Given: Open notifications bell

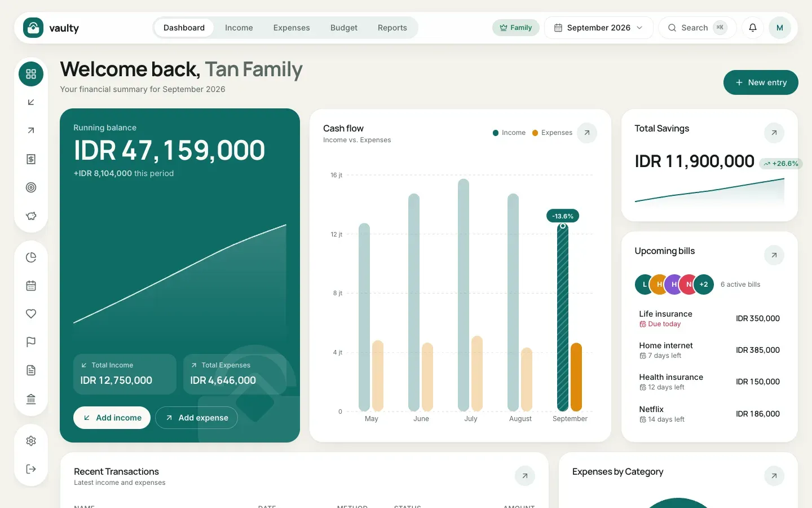Looking at the screenshot, I should point(753,28).
